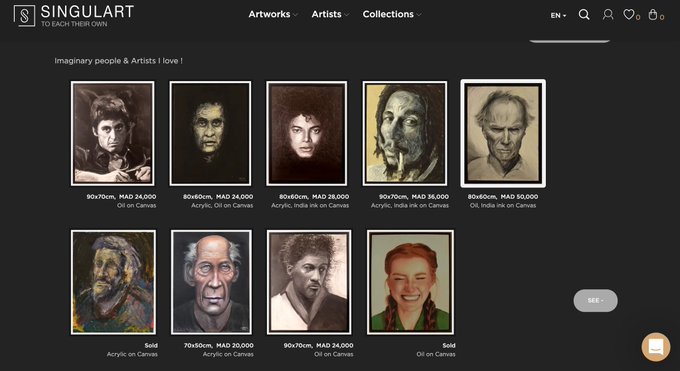Click the '80x60cm, MAD 50,000' price text
The image size is (680, 371).
pos(503,197)
